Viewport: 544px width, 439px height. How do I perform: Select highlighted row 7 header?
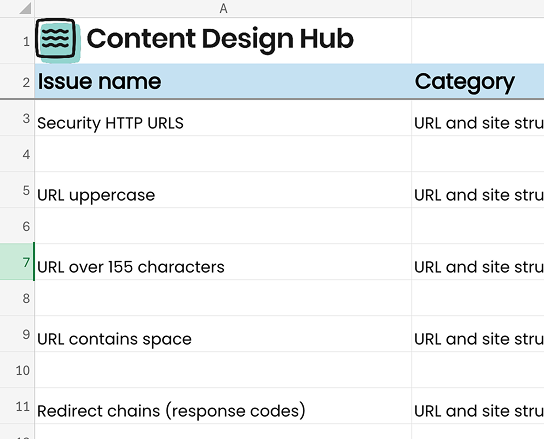17,262
